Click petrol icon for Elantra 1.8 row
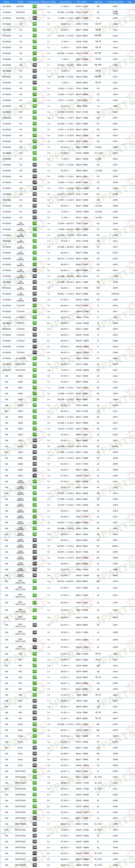 35,12
